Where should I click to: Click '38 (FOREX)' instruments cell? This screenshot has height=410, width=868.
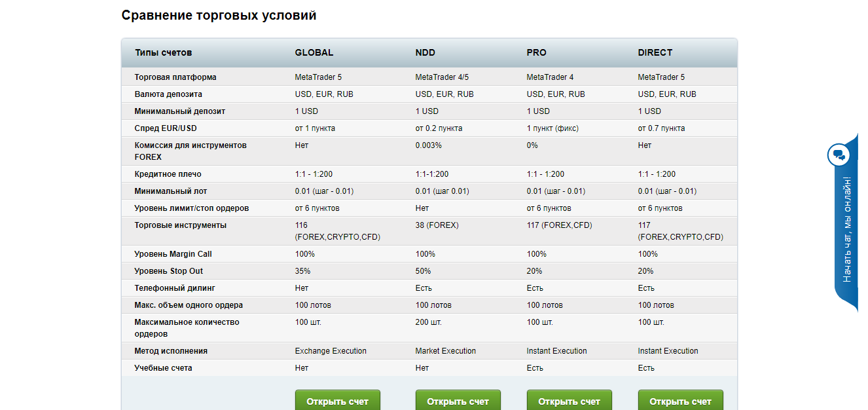(437, 225)
